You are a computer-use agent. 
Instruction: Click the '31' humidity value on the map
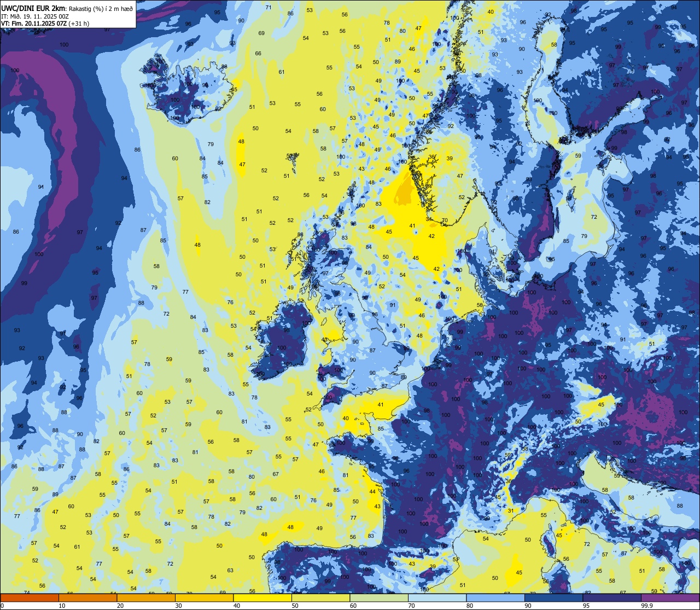pos(511,511)
